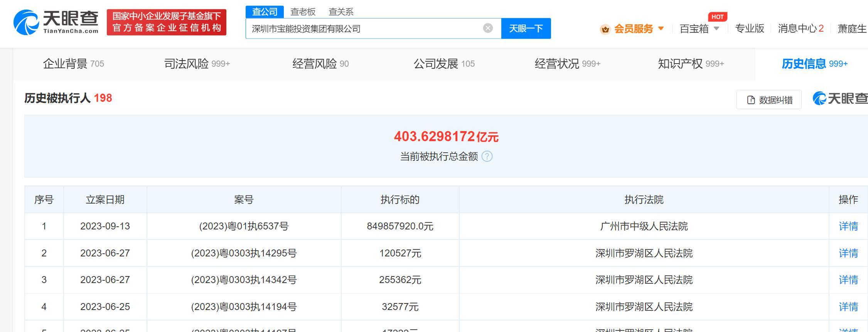Clear the search box with X icon
Viewport: 868px width, 332px height.
click(x=487, y=28)
